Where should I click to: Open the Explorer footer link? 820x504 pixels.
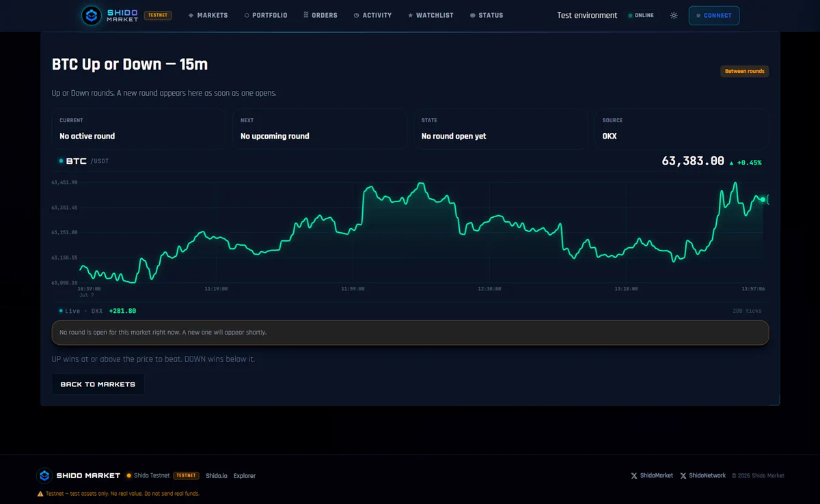(245, 475)
